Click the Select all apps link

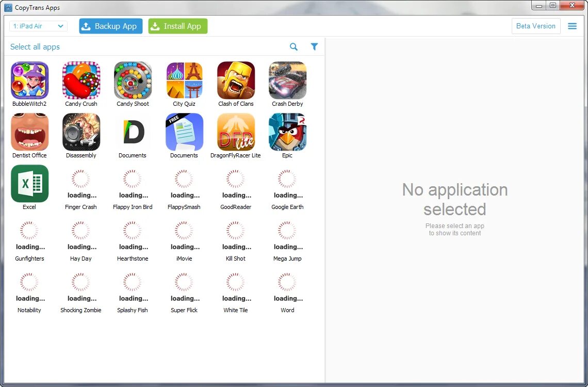(35, 47)
